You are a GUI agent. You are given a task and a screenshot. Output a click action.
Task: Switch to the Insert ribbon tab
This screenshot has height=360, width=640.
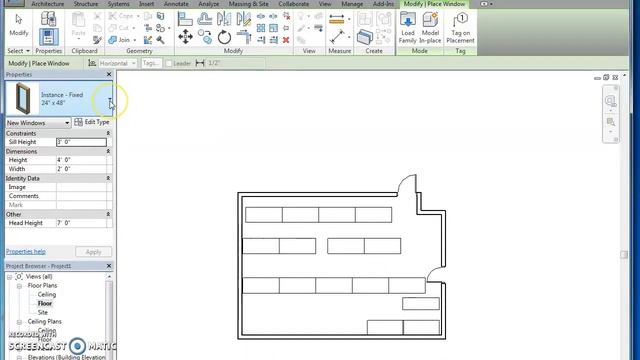[147, 4]
